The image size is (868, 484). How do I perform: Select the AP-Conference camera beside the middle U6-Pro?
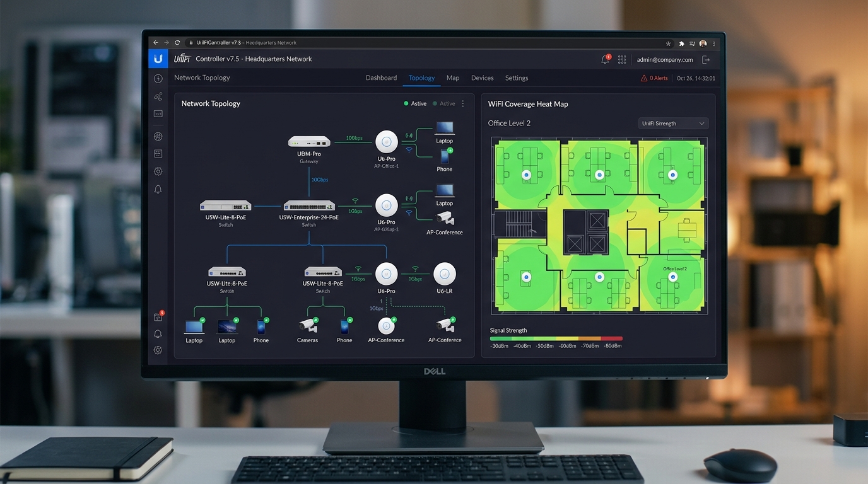445,217
